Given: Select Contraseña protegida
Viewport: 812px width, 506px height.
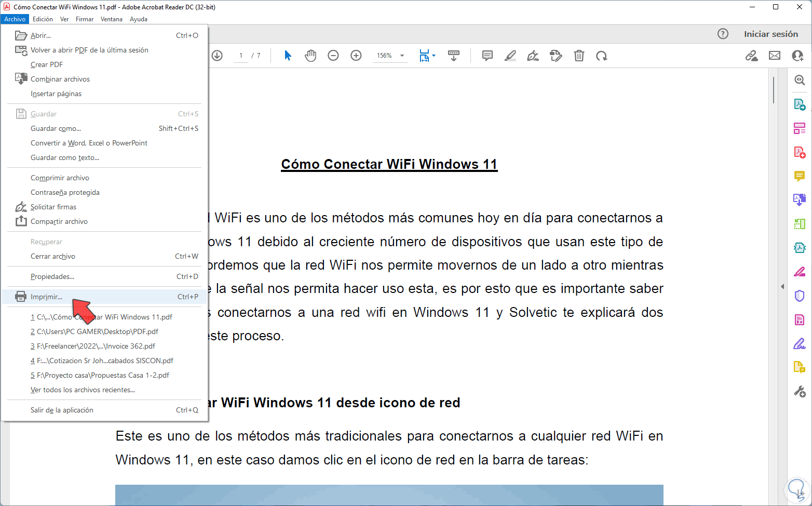Looking at the screenshot, I should (104, 192).
